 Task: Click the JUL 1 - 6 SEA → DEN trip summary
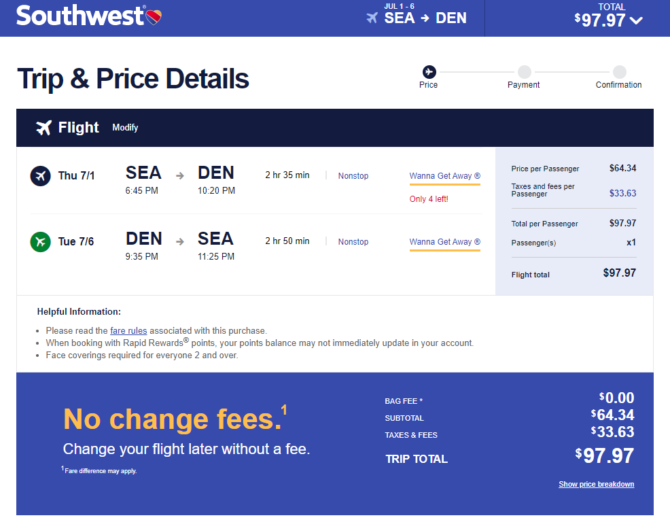[x=417, y=15]
